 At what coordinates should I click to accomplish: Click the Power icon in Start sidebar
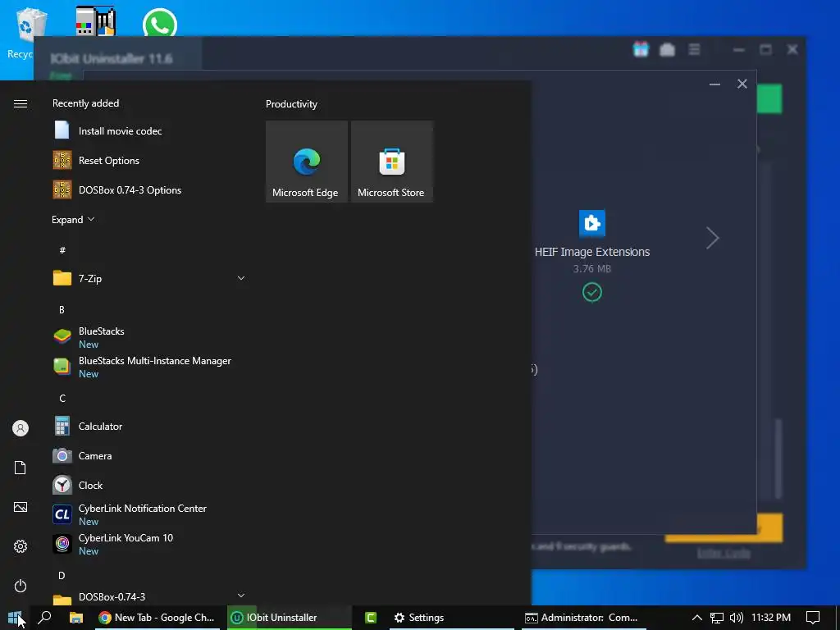pos(21,586)
